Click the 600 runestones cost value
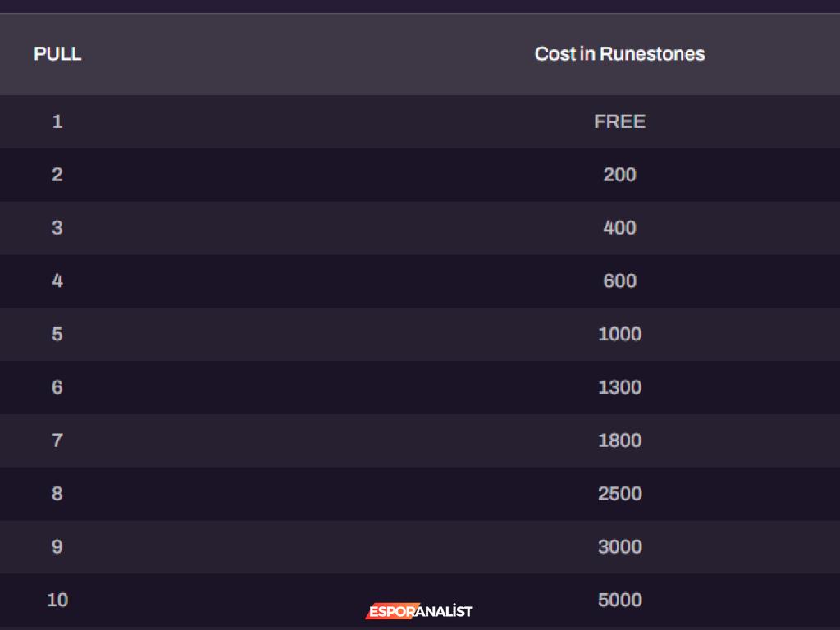This screenshot has height=630, width=840. pyautogui.click(x=619, y=281)
